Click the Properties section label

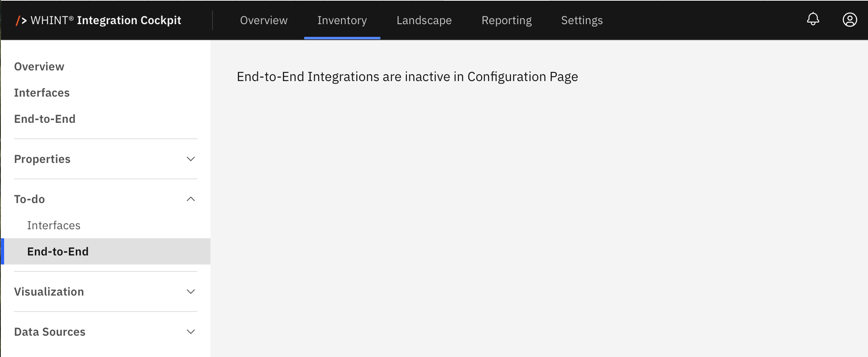(x=42, y=159)
